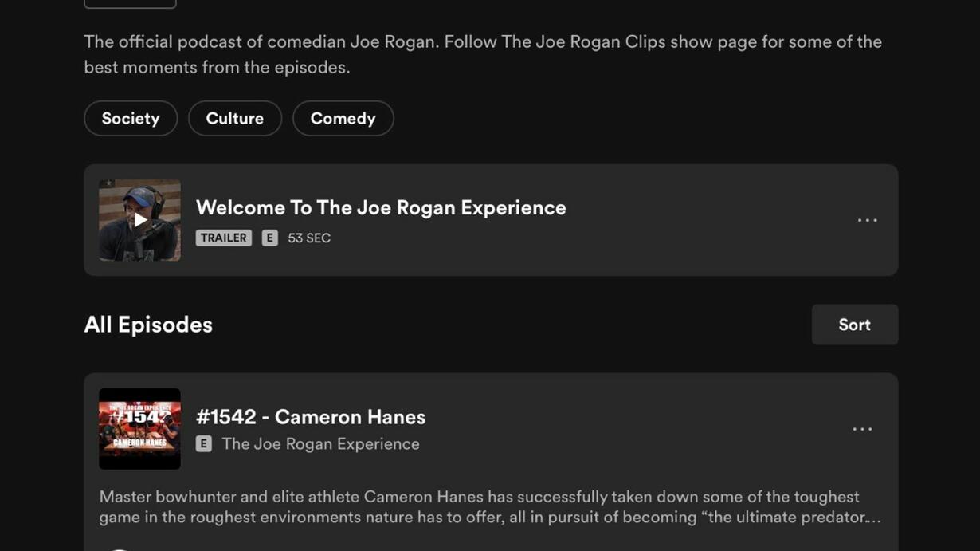Expand the truncated Cameron Hanes episode description
The image size is (980, 551).
pyautogui.click(x=872, y=517)
